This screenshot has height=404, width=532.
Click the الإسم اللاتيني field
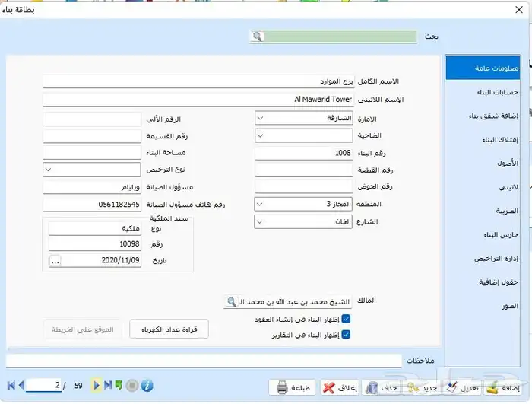(199, 100)
